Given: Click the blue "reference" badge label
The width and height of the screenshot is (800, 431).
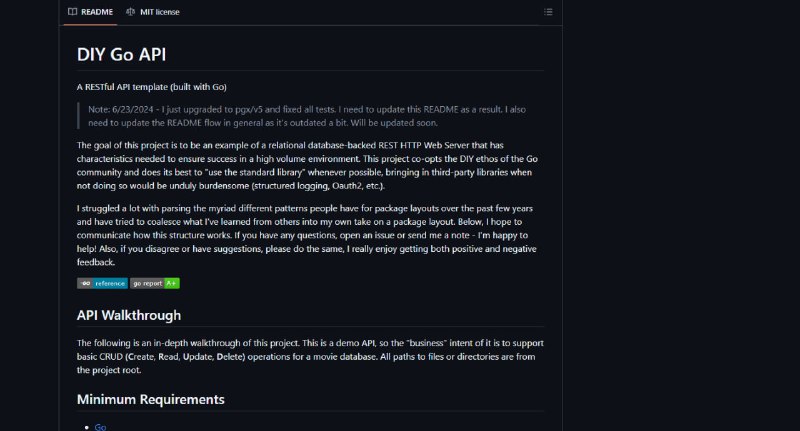Looking at the screenshot, I should [x=110, y=283].
